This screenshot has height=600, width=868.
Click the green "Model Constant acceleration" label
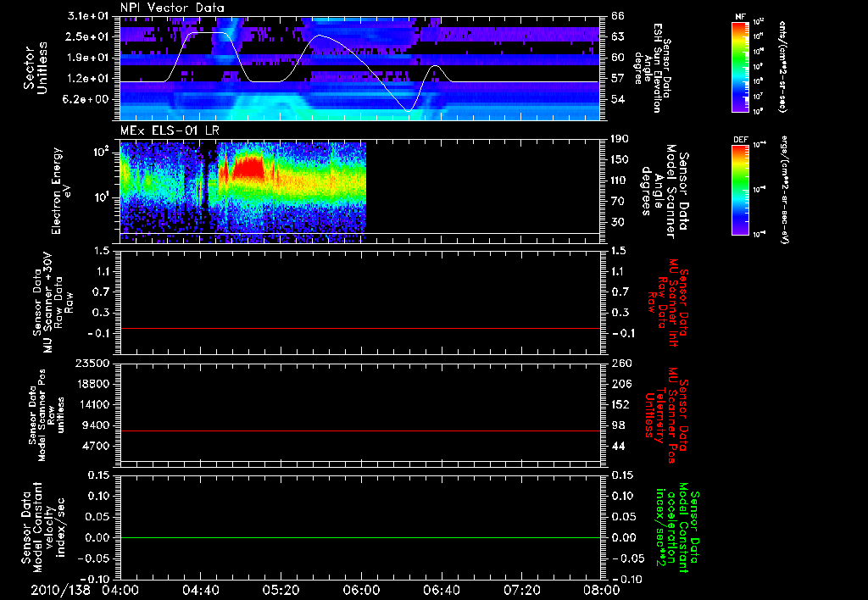(677, 529)
